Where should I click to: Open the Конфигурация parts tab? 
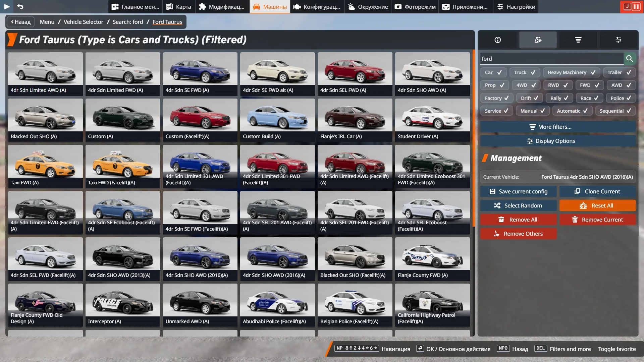pyautogui.click(x=317, y=7)
